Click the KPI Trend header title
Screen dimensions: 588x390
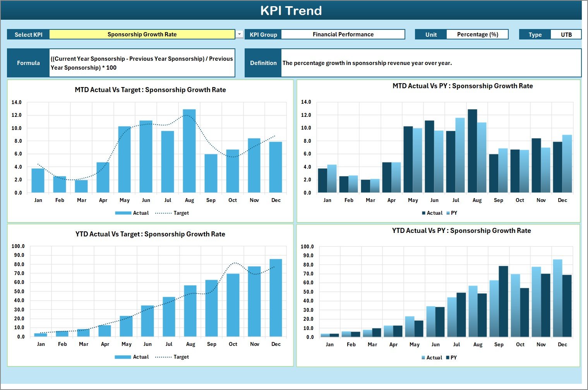click(291, 10)
